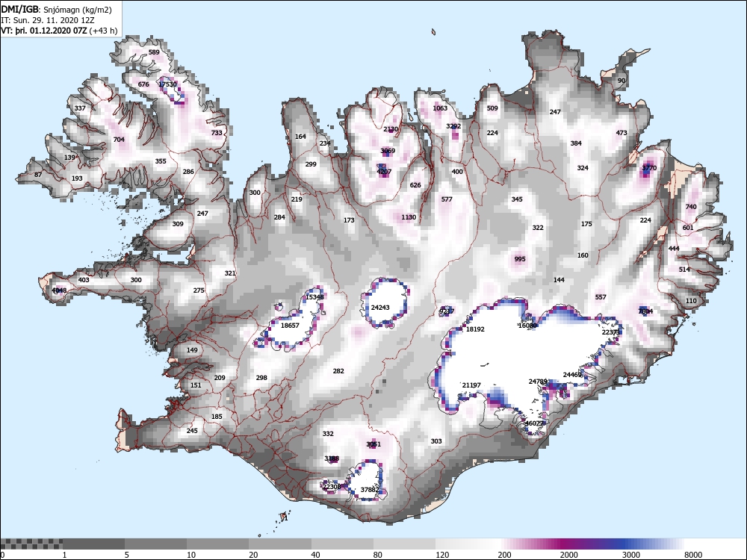This screenshot has width=747, height=560.
Task: Click the glacier value '15348'
Action: pyautogui.click(x=314, y=297)
